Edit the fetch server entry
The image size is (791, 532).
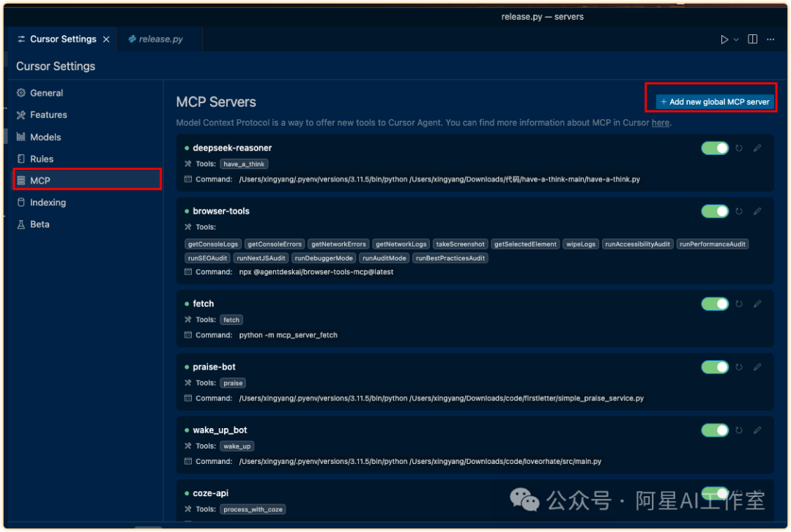coord(757,304)
